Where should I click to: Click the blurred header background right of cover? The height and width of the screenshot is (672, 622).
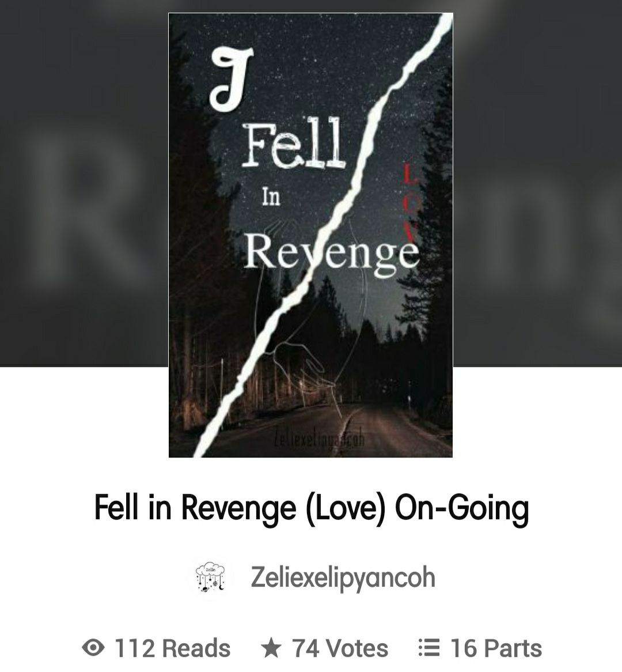[537, 183]
